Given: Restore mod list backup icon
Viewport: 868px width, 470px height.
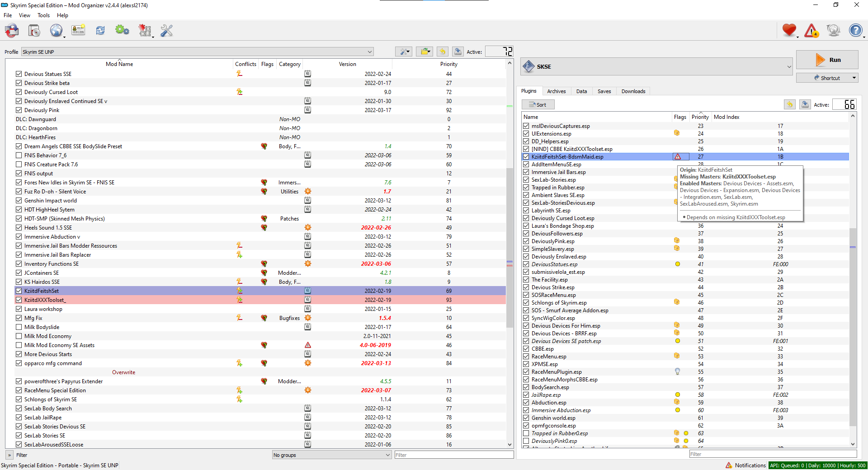Looking at the screenshot, I should click(443, 52).
